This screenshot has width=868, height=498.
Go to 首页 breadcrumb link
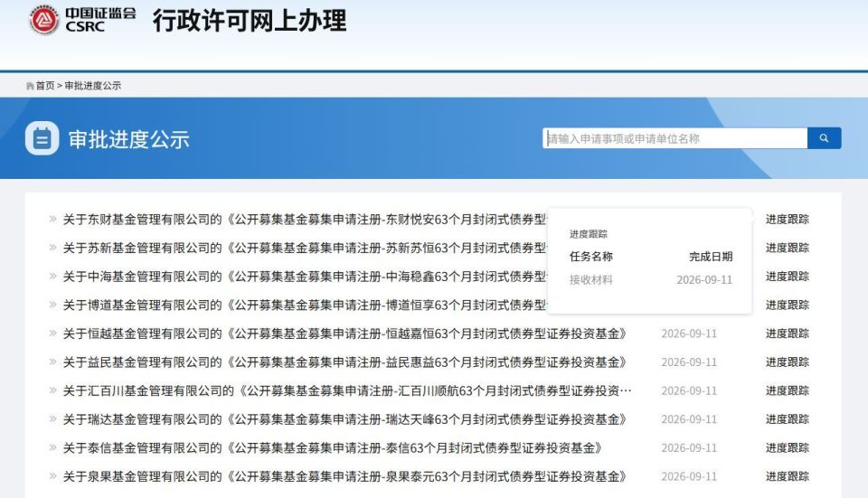[45, 86]
